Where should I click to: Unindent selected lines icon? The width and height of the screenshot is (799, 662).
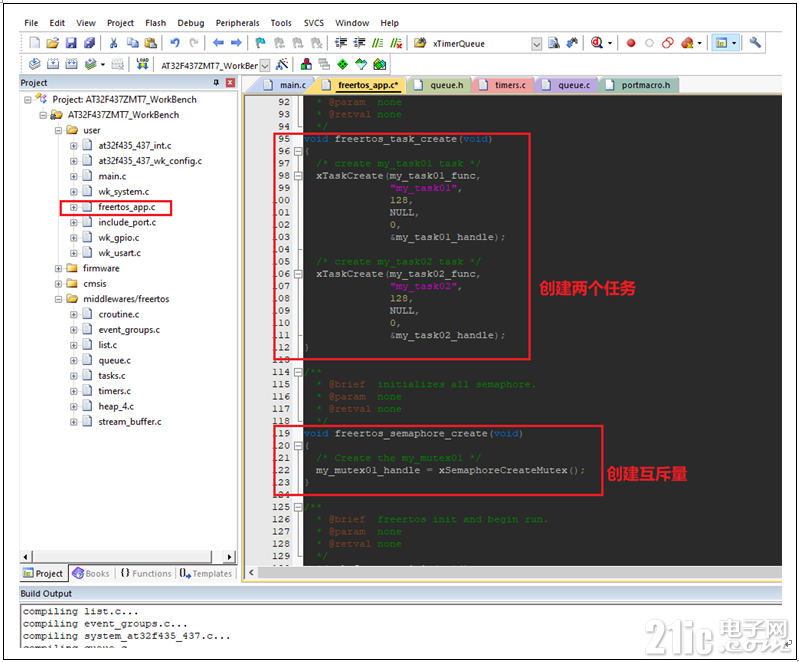pyautogui.click(x=359, y=43)
